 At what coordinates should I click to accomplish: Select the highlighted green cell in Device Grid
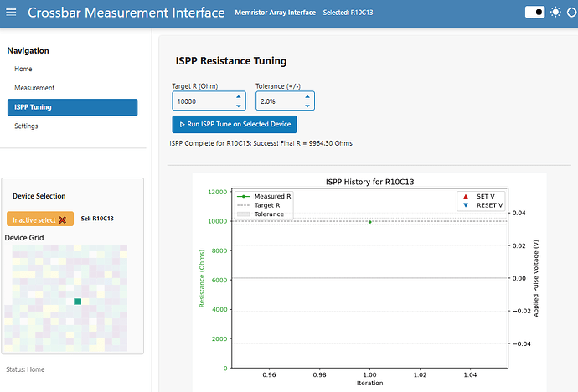(77, 302)
